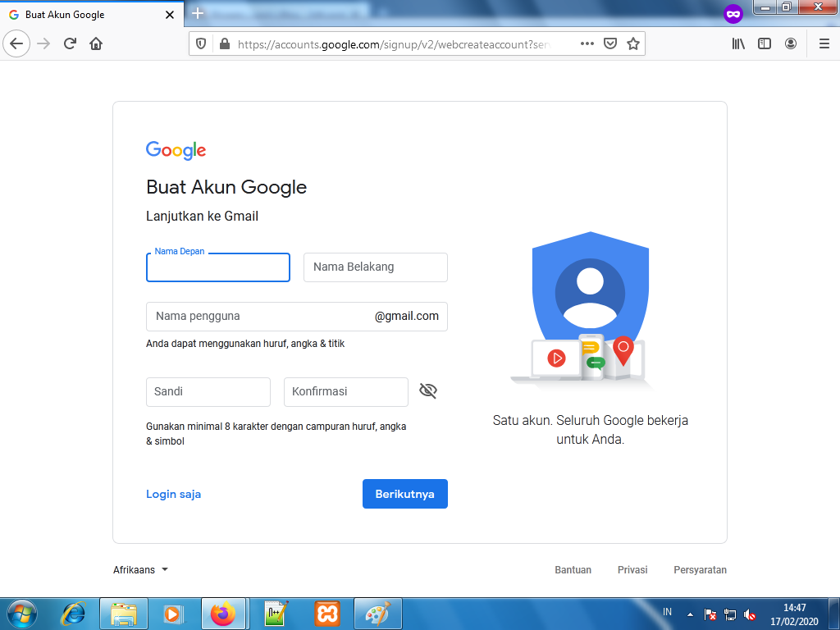840x630 pixels.
Task: Click the Konfirmasi password field
Action: coord(346,392)
